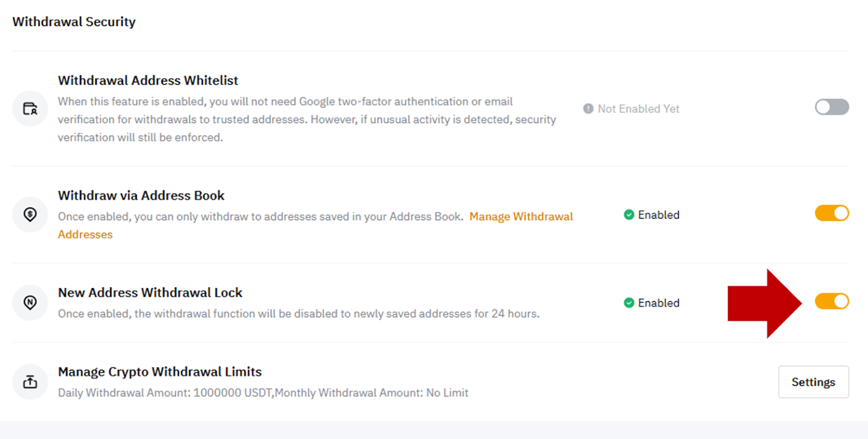The height and width of the screenshot is (439, 868).
Task: Click the Withdraw via Address Book pin icon
Action: 30,214
